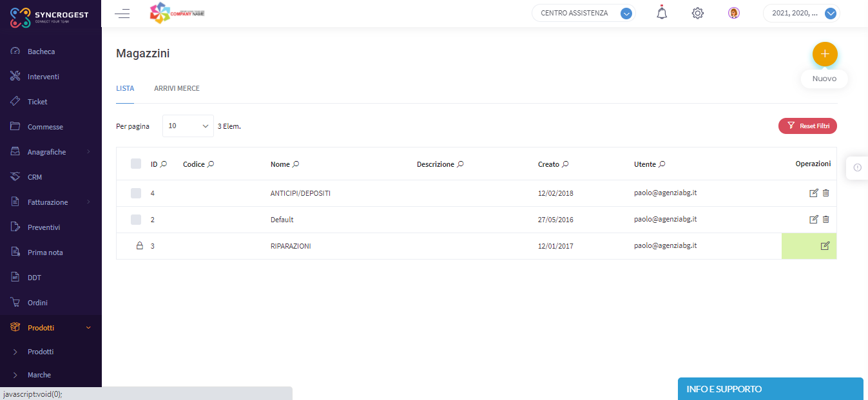Open Interventi in the sidebar

(x=43, y=77)
